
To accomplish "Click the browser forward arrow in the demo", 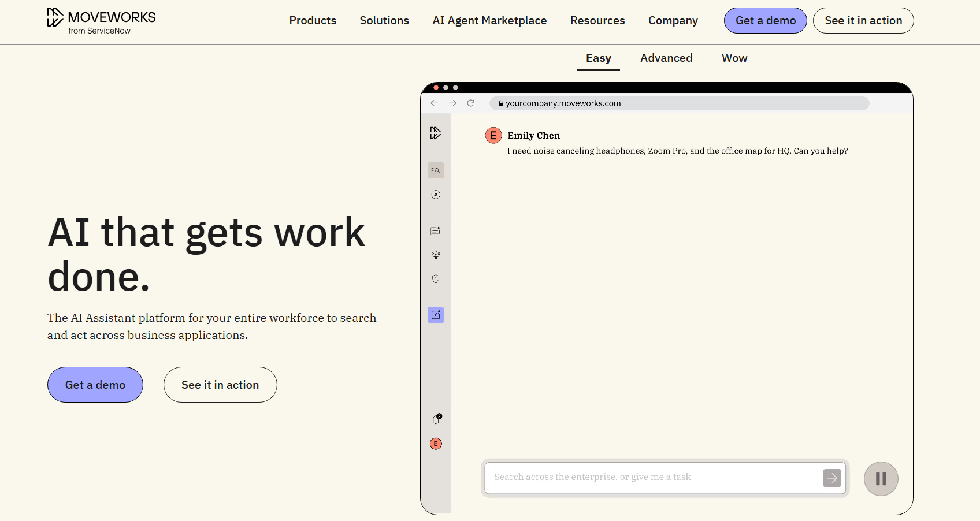I will (x=453, y=103).
